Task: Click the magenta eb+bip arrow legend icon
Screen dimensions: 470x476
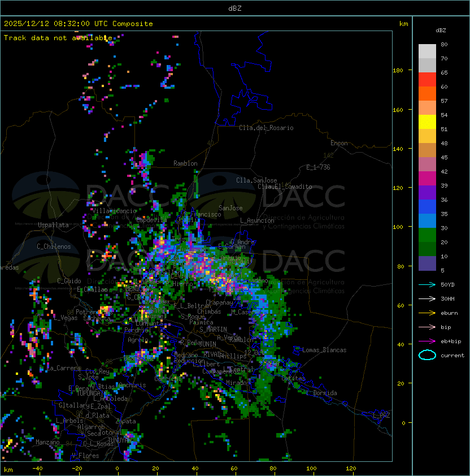Action: (x=427, y=341)
